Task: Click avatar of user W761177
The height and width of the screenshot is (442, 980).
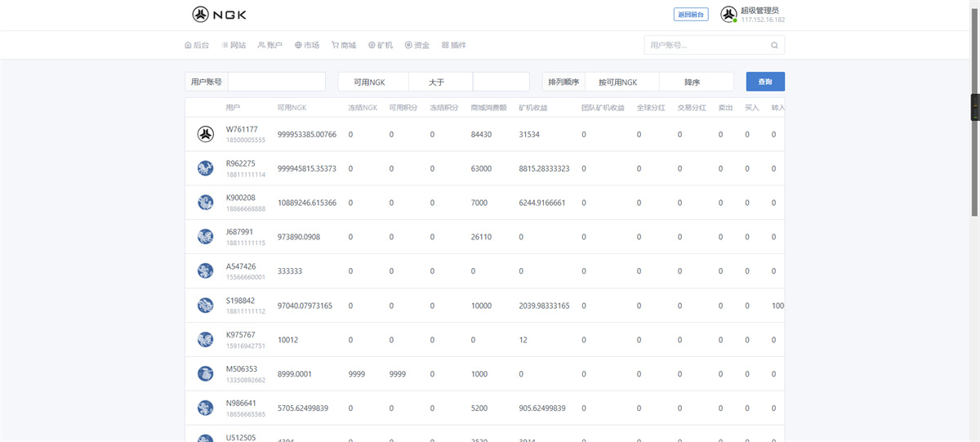Action: click(x=206, y=134)
